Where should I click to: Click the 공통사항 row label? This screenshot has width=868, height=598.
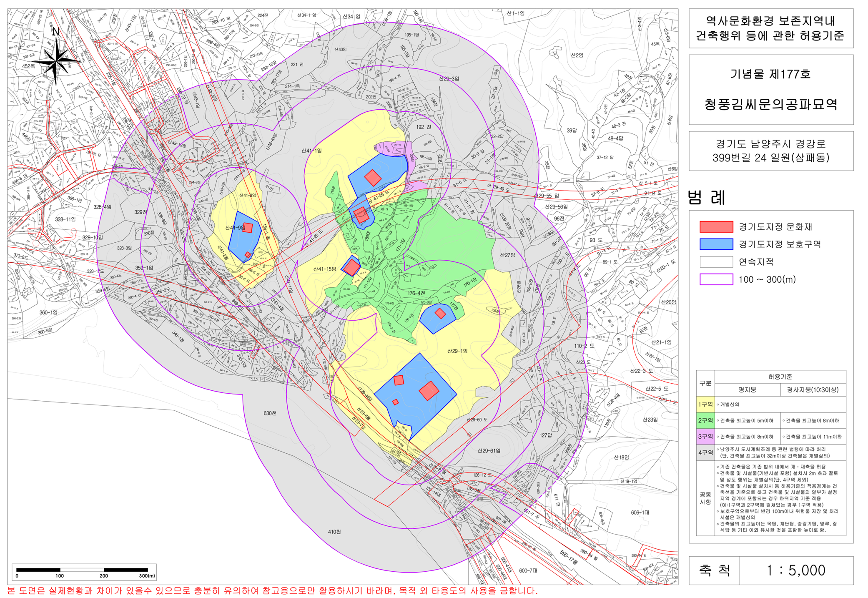705,498
